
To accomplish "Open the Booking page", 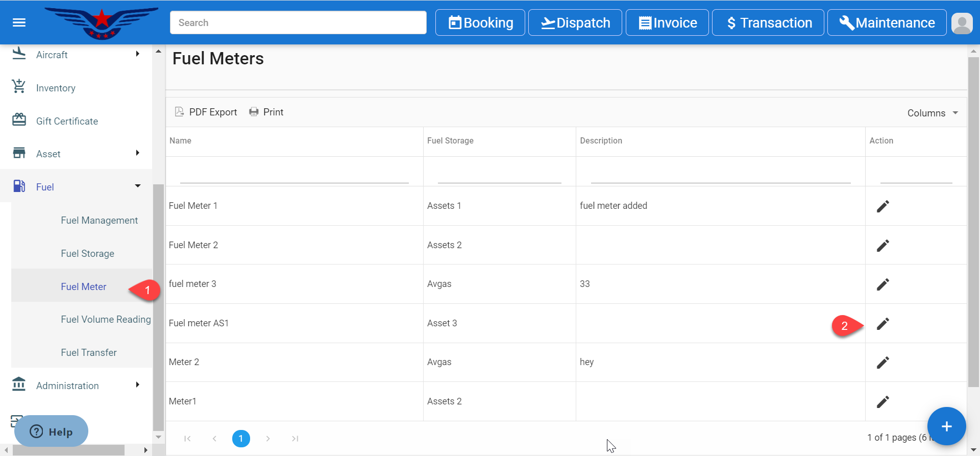I will pos(480,23).
